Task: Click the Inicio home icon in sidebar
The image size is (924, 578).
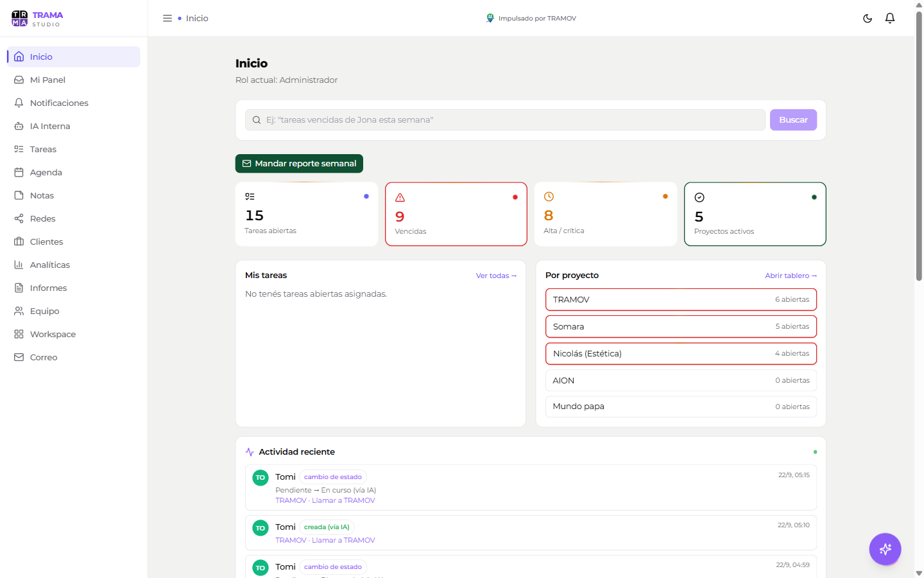Action: click(19, 57)
